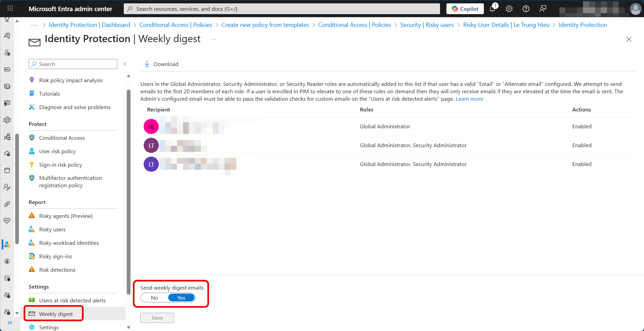
Task: Expand the far-left sidebar with double chevron
Action: pos(10,323)
